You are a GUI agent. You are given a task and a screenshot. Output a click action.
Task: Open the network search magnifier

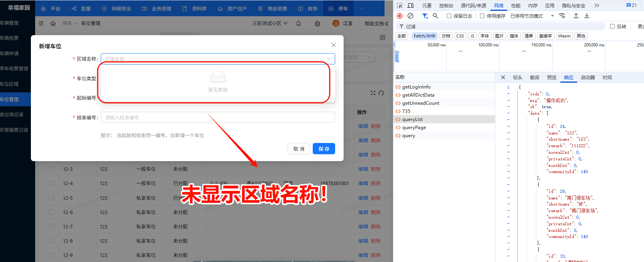[x=436, y=16]
